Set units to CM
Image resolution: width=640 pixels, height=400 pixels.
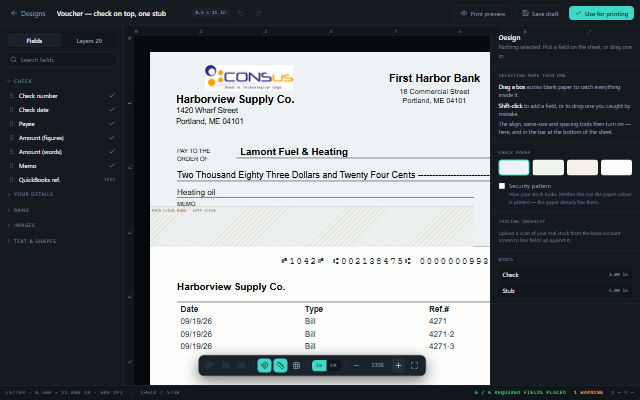[x=333, y=365]
